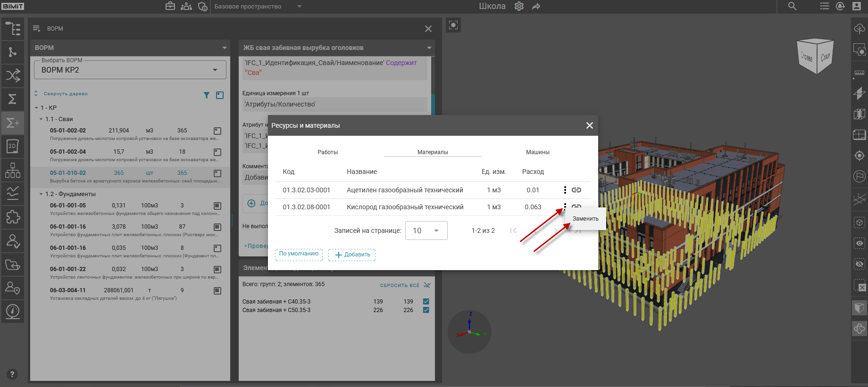Image resolution: width=868 pixels, height=387 pixels.
Task: Select Заменить from the context menu
Action: 585,219
